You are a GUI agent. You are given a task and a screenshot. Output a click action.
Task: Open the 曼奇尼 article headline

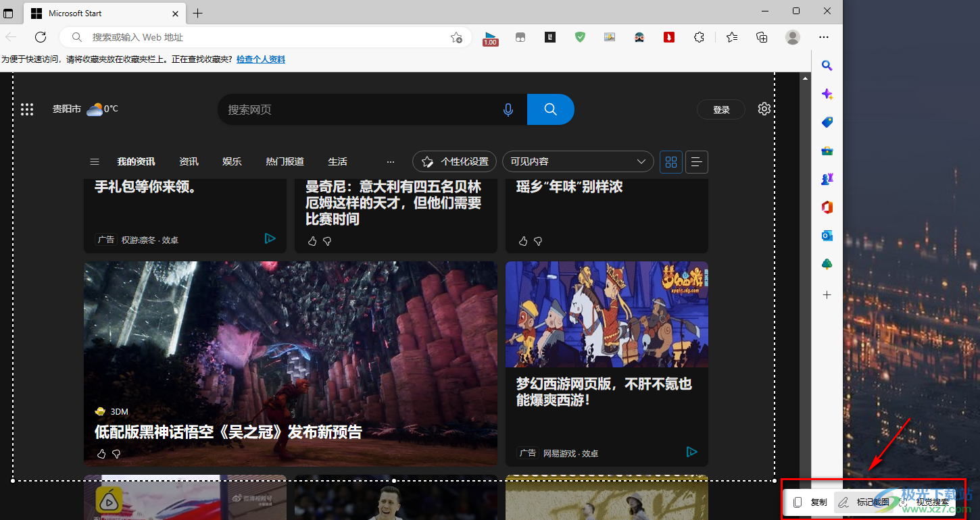click(x=393, y=203)
